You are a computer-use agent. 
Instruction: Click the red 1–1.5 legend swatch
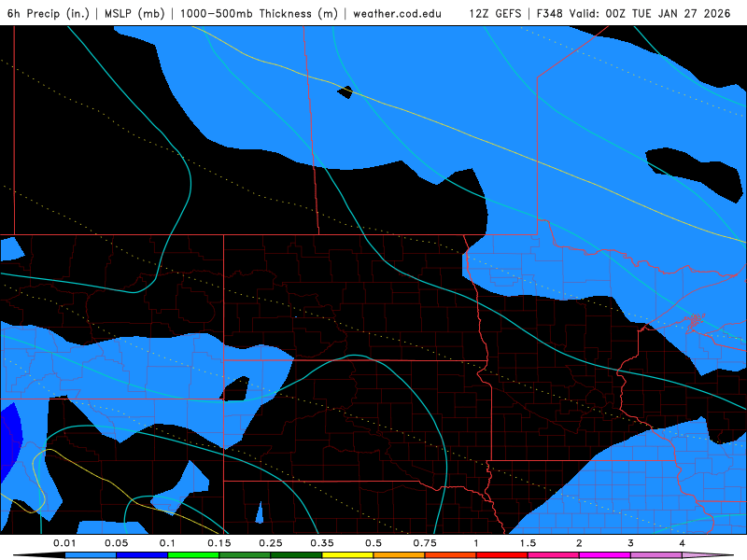pyautogui.click(x=502, y=555)
